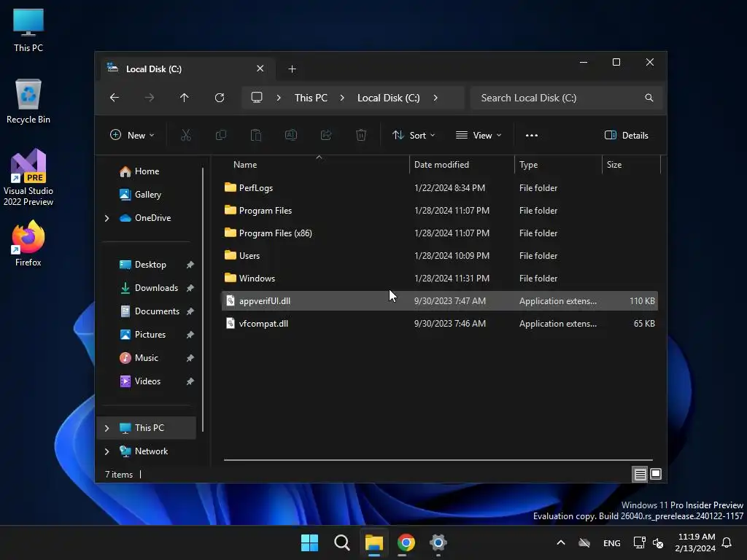Select the This PC desktop icon
The image size is (747, 560).
(x=28, y=31)
